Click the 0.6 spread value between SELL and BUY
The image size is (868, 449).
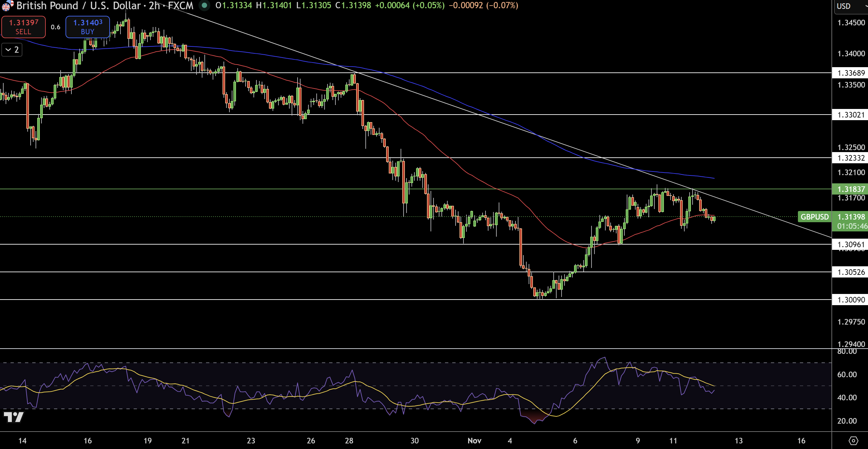(55, 28)
